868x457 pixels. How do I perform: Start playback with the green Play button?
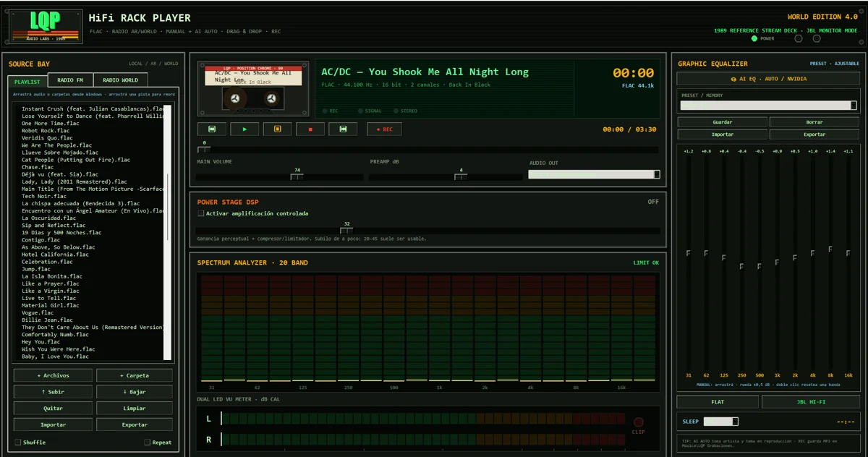pos(244,129)
